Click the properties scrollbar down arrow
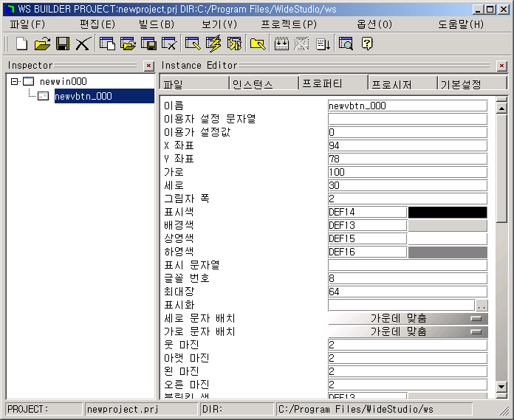The height and width of the screenshot is (420, 514). [501, 387]
